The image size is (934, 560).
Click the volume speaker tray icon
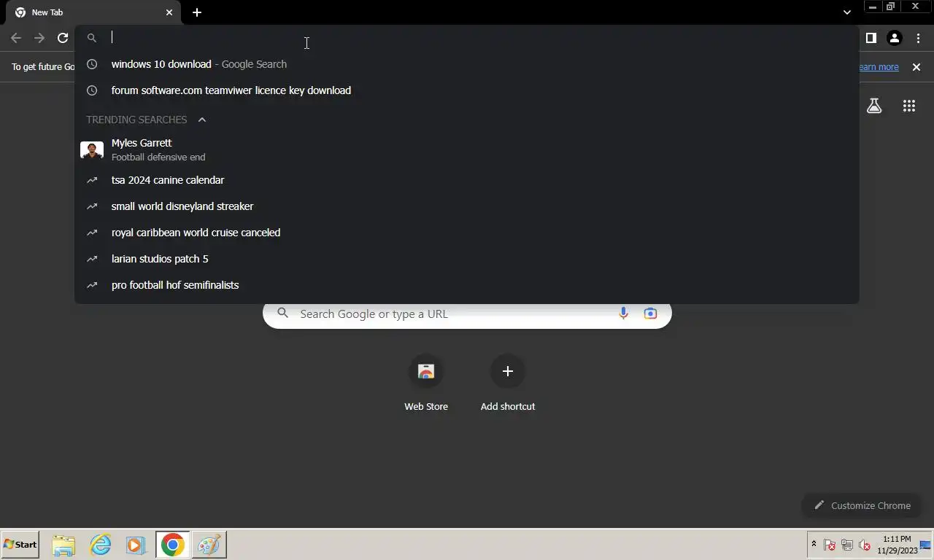tap(865, 545)
